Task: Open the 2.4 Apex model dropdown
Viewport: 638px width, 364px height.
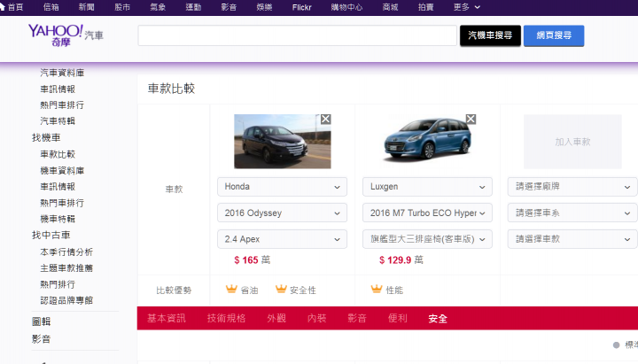Action: [x=282, y=239]
